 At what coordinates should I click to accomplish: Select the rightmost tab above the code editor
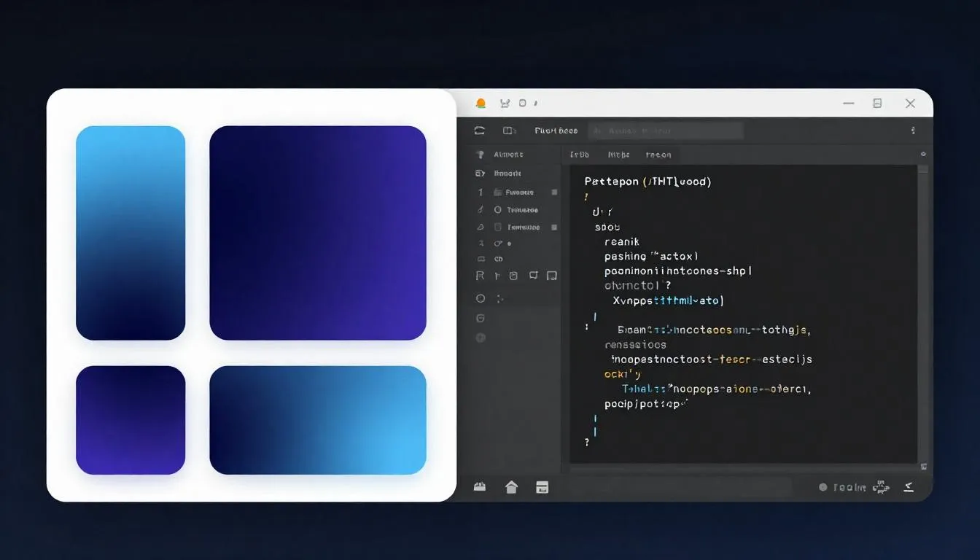[658, 154]
